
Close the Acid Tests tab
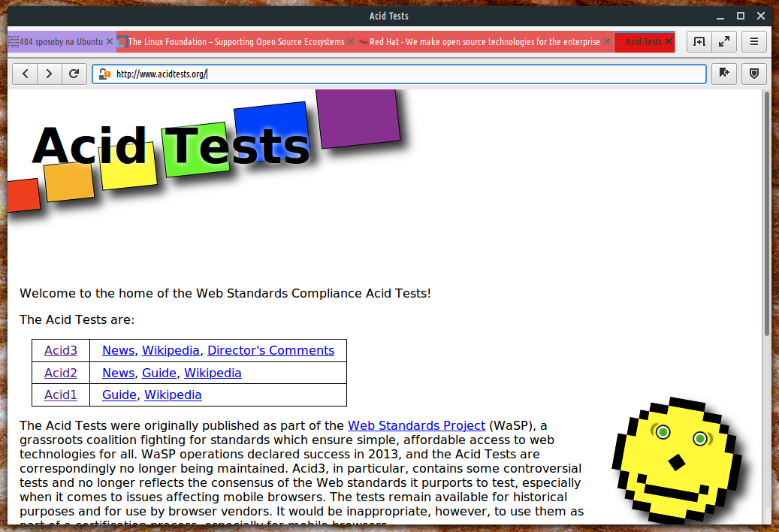(x=669, y=42)
